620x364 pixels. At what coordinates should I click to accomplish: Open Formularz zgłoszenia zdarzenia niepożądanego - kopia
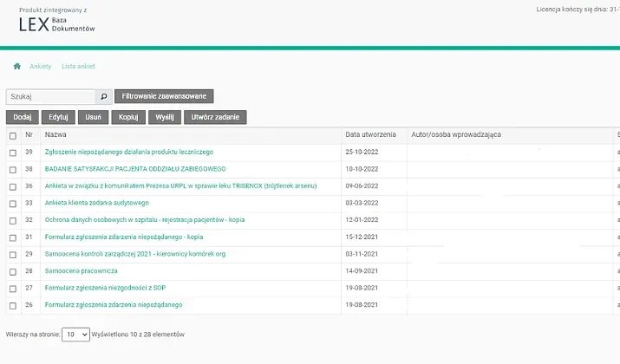click(x=124, y=237)
